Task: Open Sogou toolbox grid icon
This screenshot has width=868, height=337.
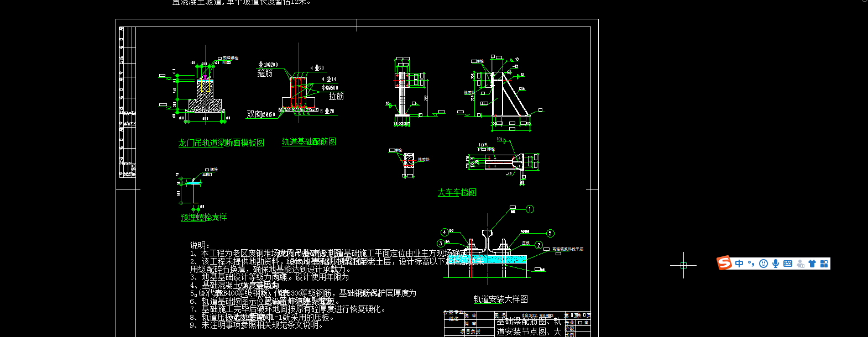Action: [x=824, y=264]
